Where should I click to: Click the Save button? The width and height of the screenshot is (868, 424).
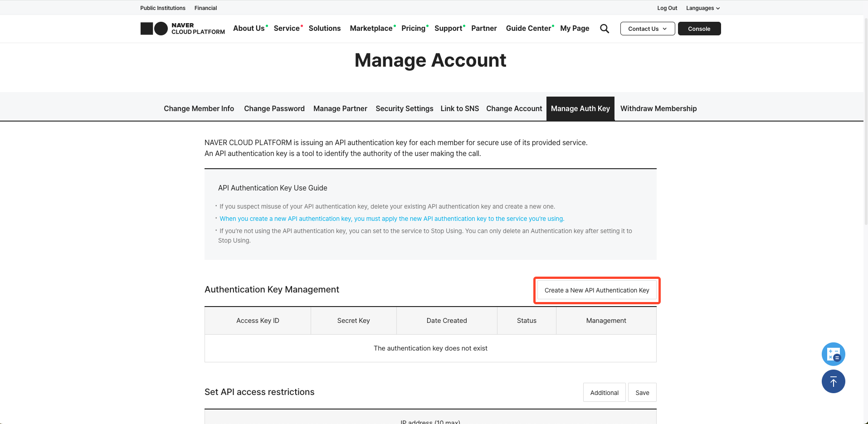pos(642,393)
